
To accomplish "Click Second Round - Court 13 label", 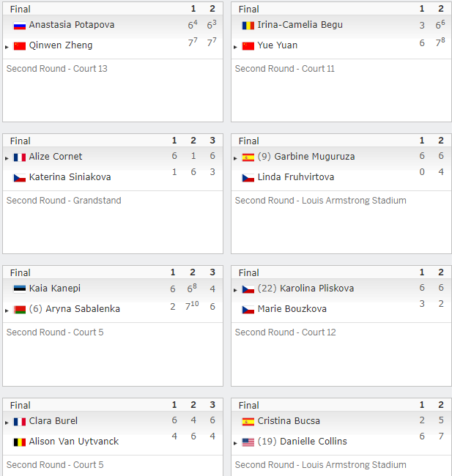I will (x=57, y=69).
